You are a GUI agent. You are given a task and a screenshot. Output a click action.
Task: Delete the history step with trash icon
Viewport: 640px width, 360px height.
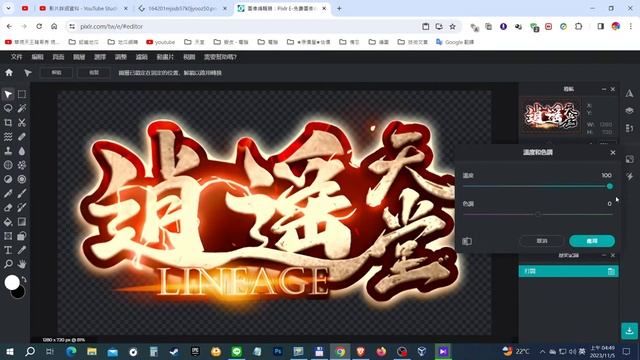611,271
